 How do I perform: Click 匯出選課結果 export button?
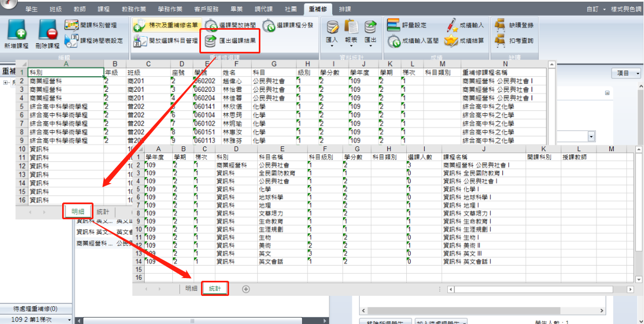(x=230, y=40)
